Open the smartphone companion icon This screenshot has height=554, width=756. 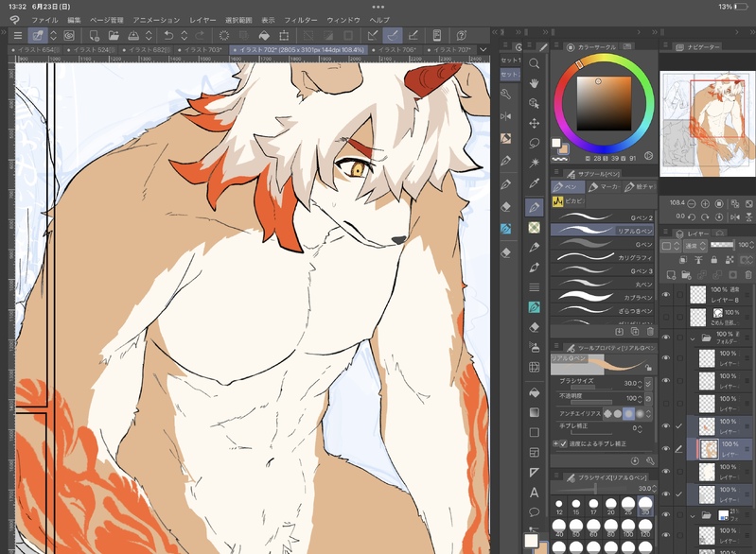coord(437,36)
